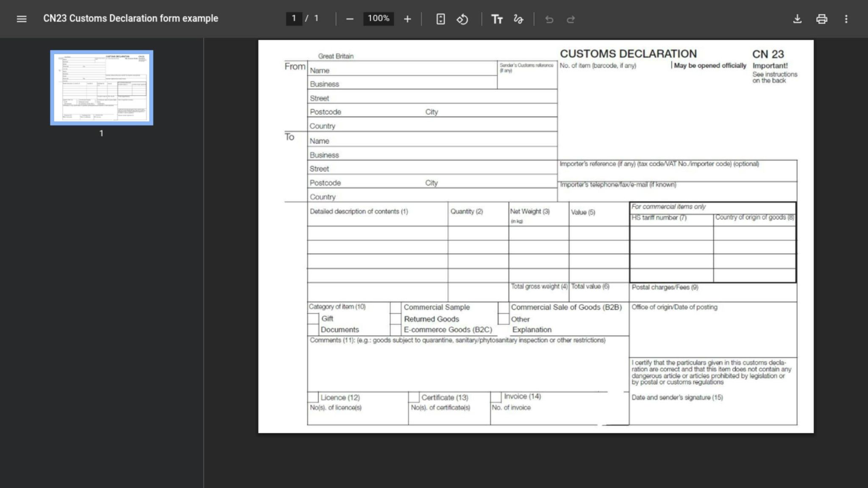Click the 'Total value (6)' label
Image resolution: width=868 pixels, height=488 pixels.
point(590,286)
